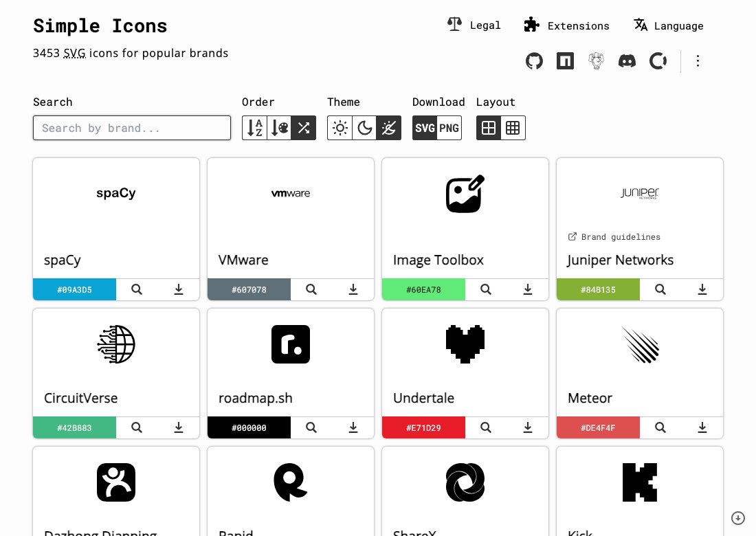
Task: View VMware icon details with magnifier
Action: (x=311, y=290)
